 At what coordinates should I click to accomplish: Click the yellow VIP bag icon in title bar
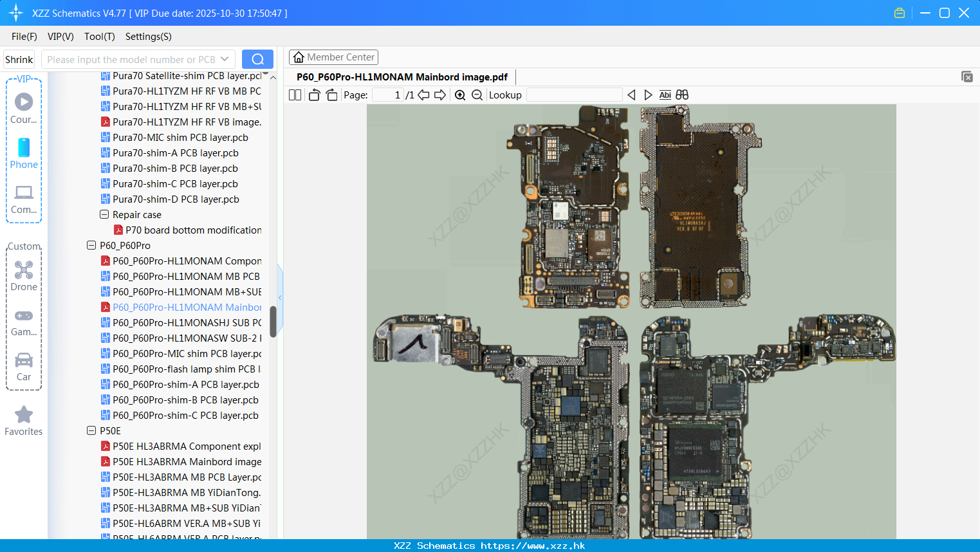point(900,13)
